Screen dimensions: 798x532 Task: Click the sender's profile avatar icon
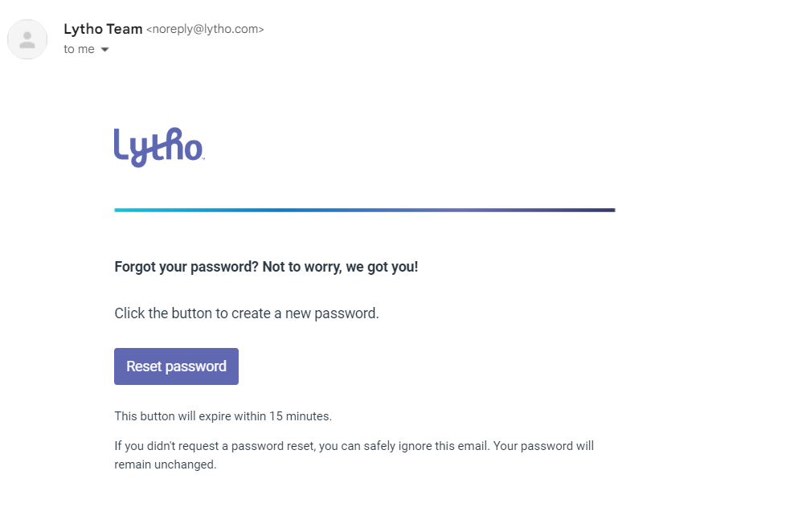(x=27, y=39)
